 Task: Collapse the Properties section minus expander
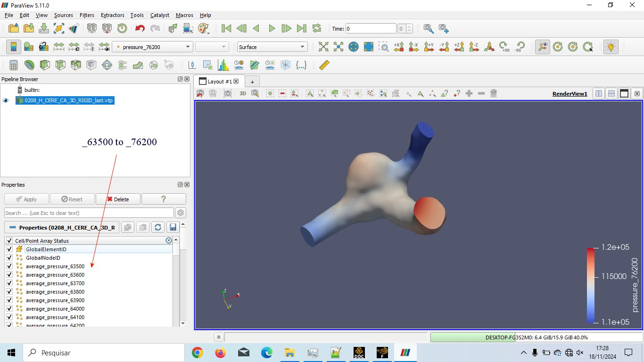click(12, 227)
